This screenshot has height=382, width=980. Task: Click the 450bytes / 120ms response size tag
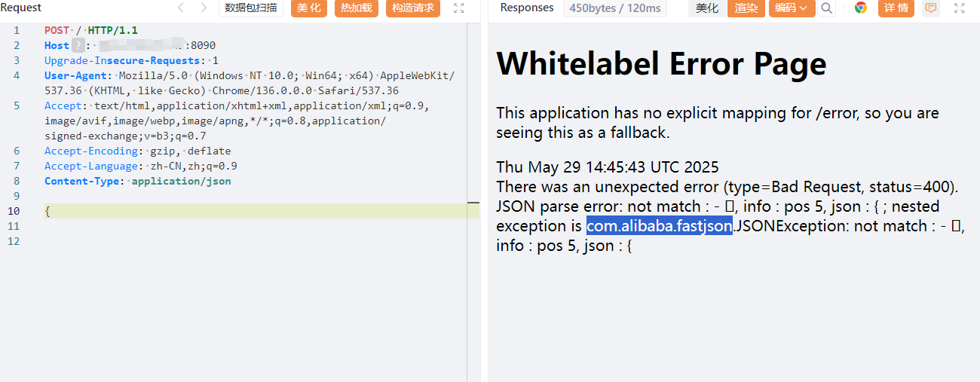click(x=615, y=8)
